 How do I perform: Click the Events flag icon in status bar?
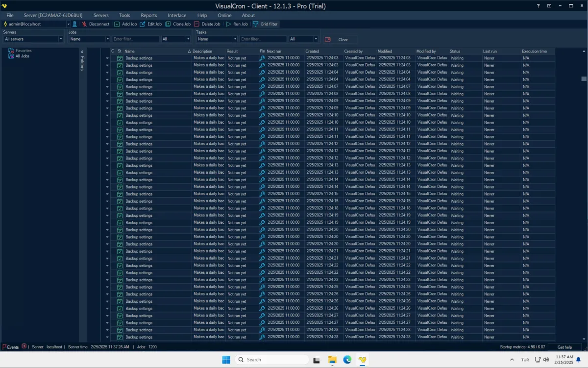[5, 347]
